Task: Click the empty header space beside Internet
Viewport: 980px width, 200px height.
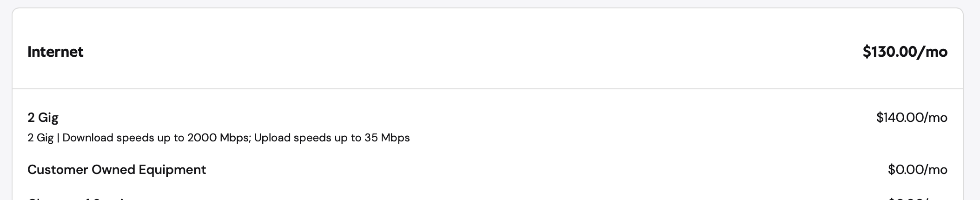Action: tap(465, 52)
